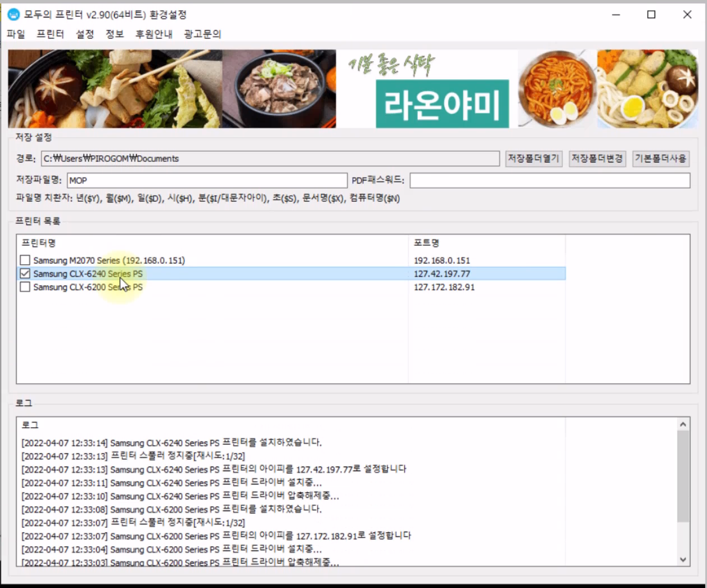The image size is (707, 588).
Task: Click the 라온야미 advertisement banner
Action: click(x=353, y=89)
